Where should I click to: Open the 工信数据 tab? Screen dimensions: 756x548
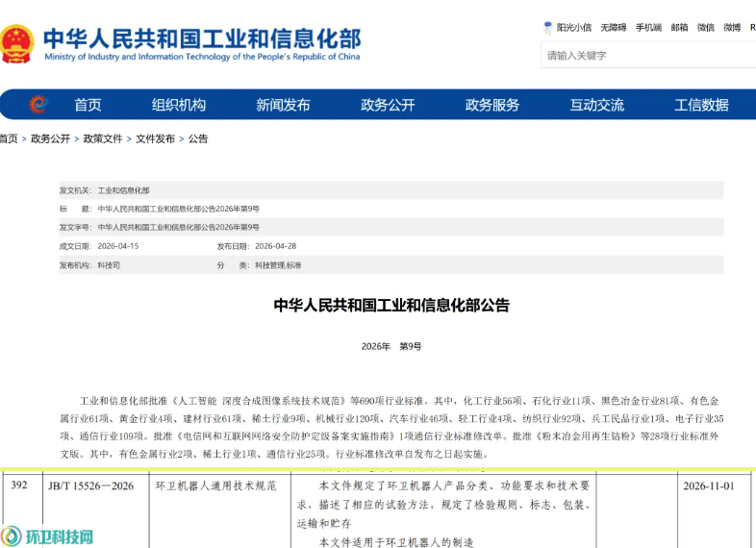(701, 105)
